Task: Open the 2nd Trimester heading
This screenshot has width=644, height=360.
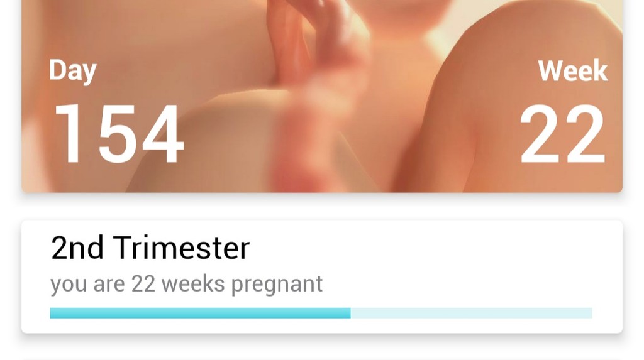Action: point(150,248)
